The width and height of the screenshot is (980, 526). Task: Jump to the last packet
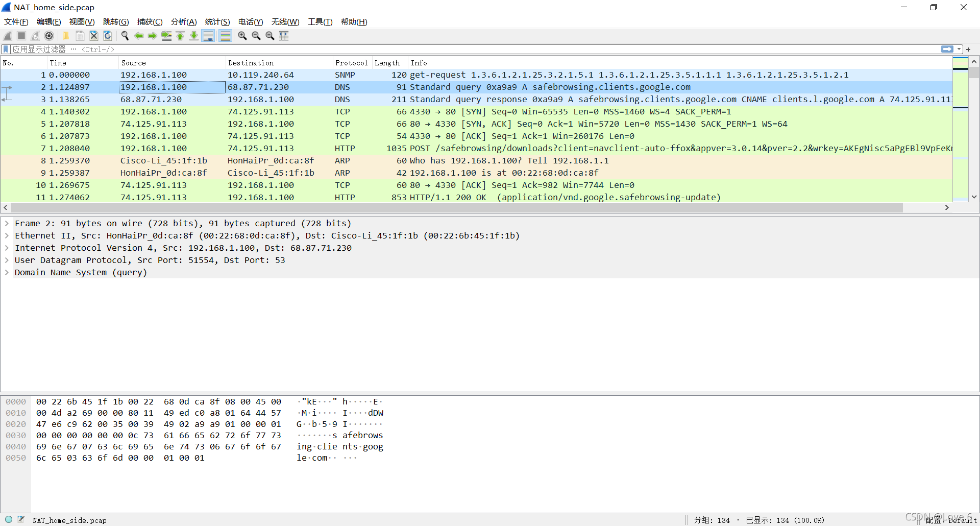click(x=194, y=36)
